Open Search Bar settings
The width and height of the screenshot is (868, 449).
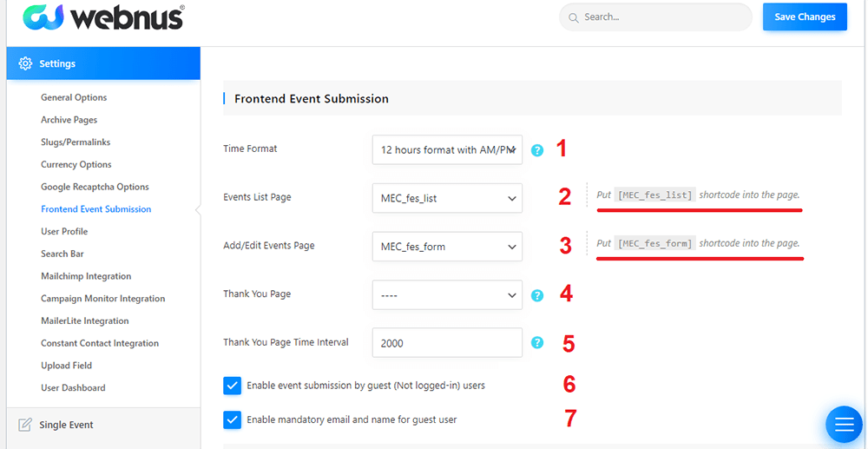coord(62,254)
